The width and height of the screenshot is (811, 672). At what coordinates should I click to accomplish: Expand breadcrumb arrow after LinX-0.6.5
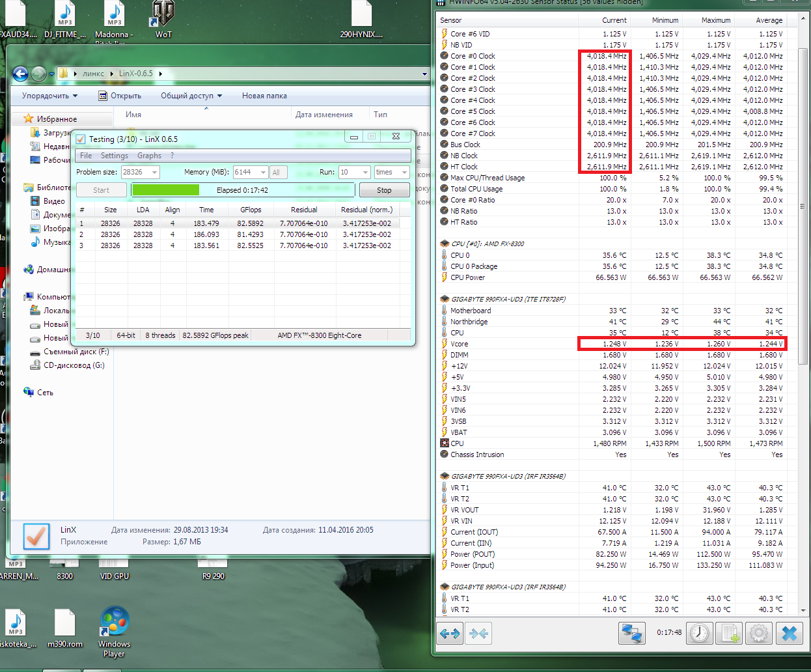click(x=160, y=74)
